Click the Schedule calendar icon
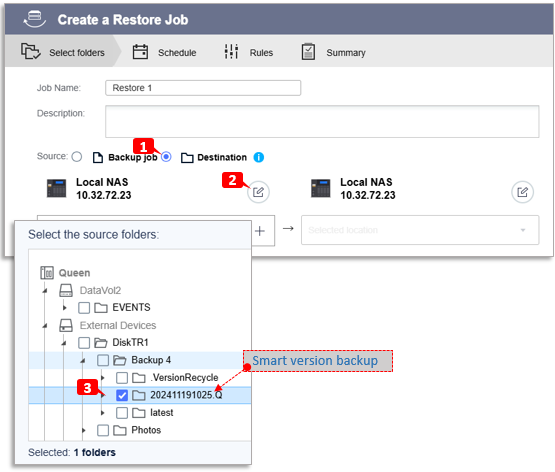Viewport: 555px width, 472px height. pyautogui.click(x=141, y=52)
